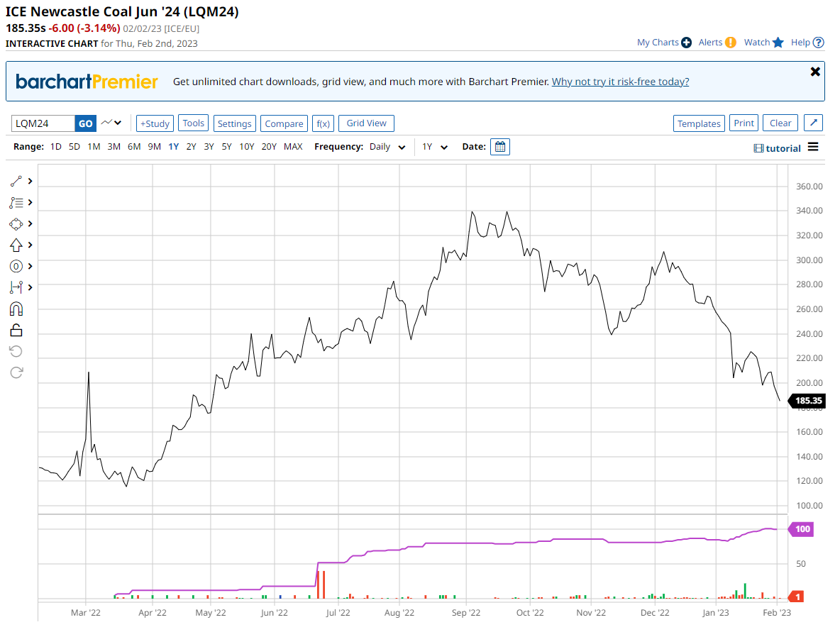Switch range to MAX
This screenshot has height=632, width=840.
(x=293, y=147)
